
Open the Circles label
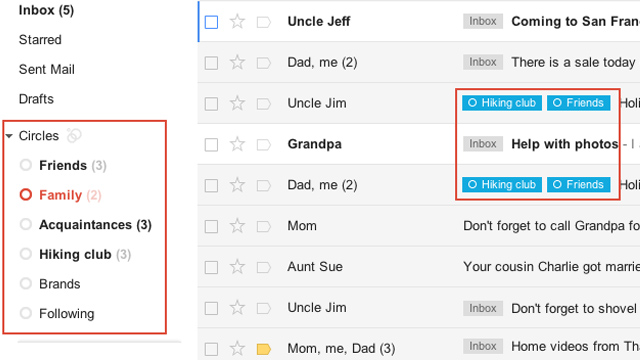tap(39, 136)
